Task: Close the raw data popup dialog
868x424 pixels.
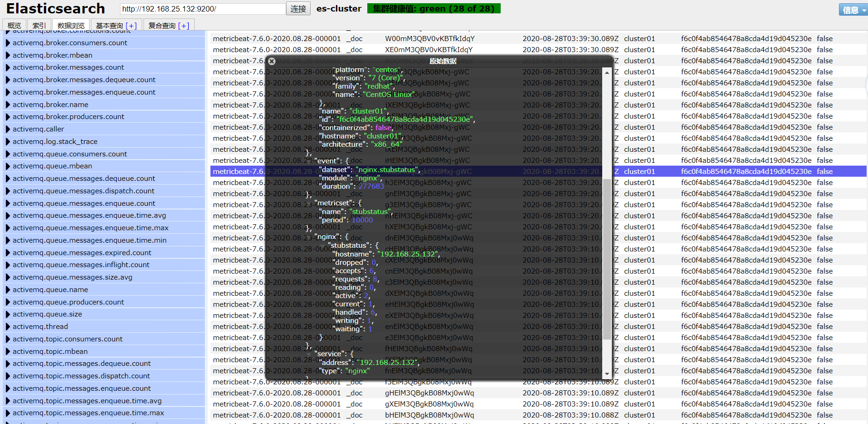Action: 272,61
